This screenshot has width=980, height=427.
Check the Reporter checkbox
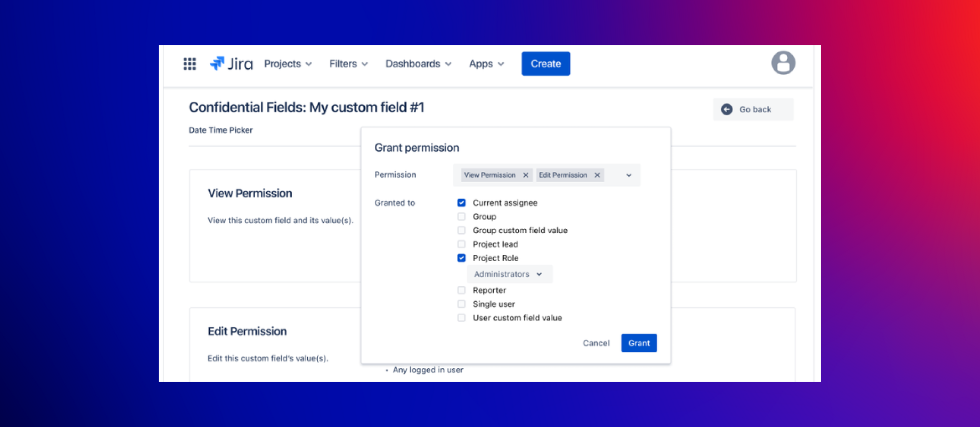(x=461, y=290)
